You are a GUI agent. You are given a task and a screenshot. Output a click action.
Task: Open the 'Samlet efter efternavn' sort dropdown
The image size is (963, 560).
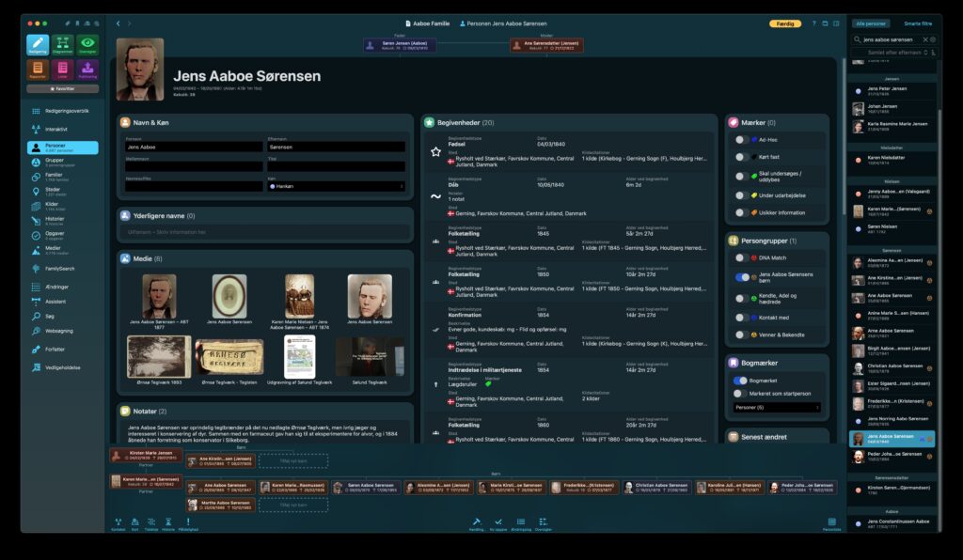coord(890,53)
